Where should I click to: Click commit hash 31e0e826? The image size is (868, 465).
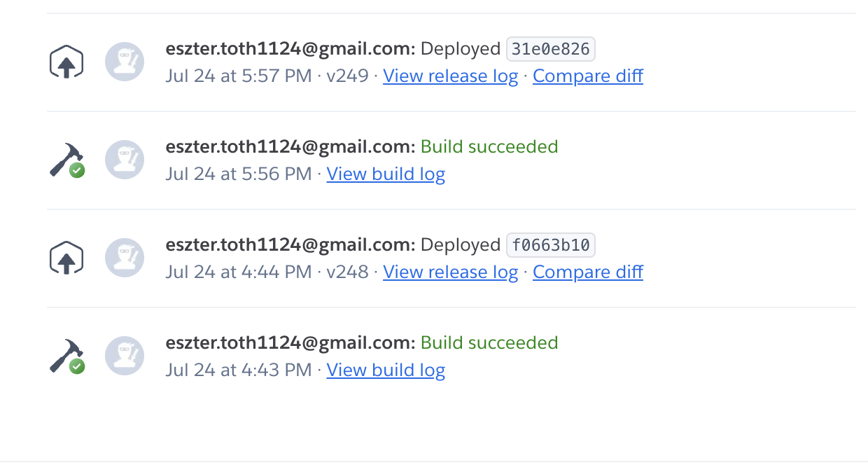click(x=551, y=49)
